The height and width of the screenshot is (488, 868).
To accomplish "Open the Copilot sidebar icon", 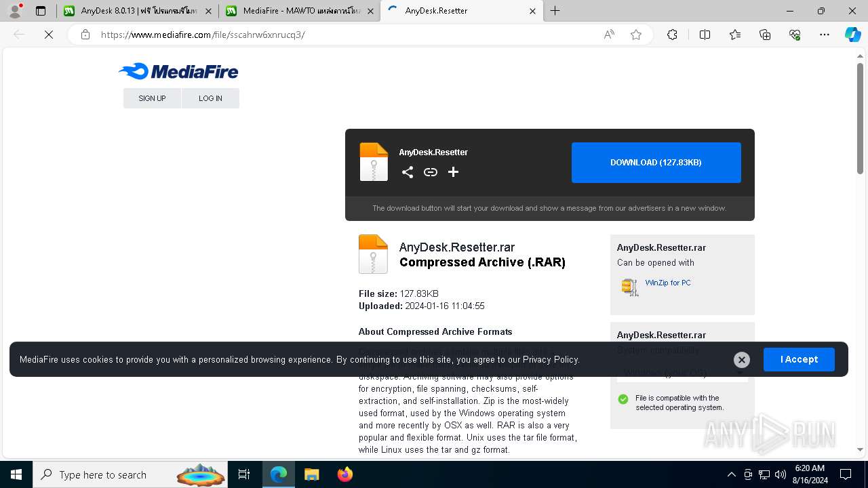I will [852, 35].
